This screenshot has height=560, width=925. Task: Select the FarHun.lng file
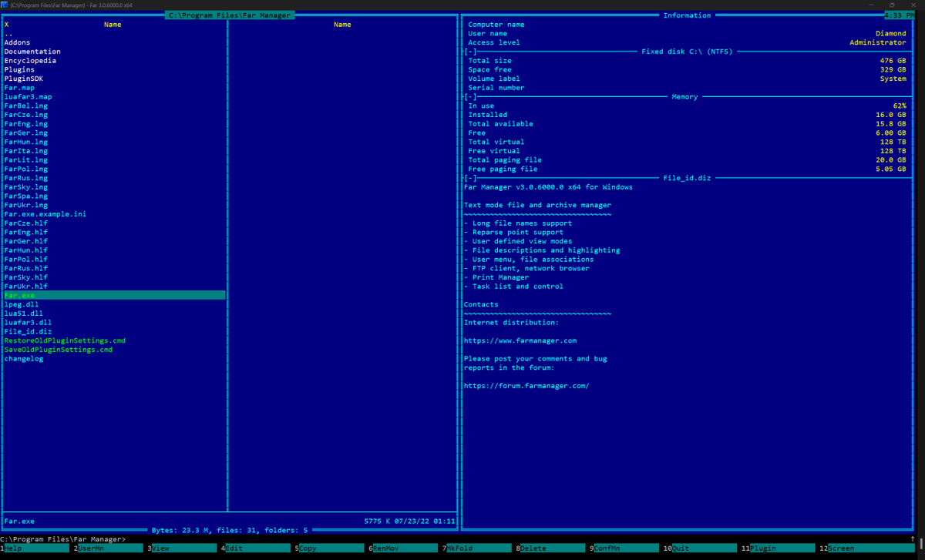click(114, 143)
